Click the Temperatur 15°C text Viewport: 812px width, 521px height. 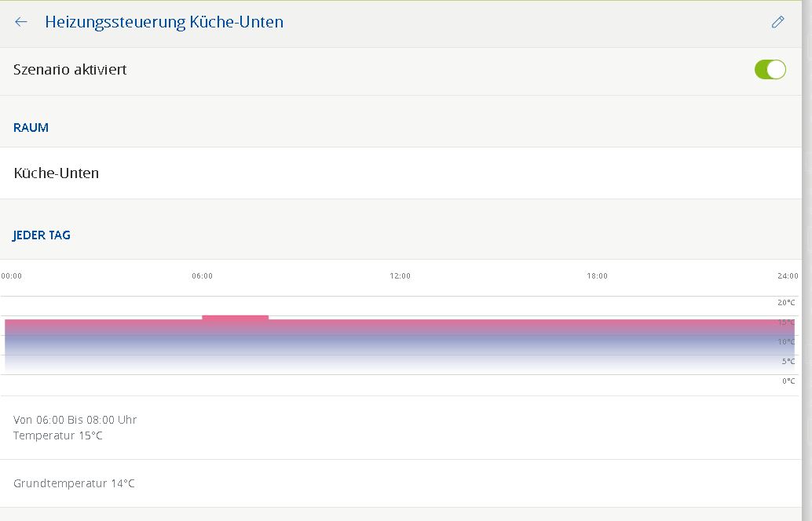pyautogui.click(x=58, y=435)
